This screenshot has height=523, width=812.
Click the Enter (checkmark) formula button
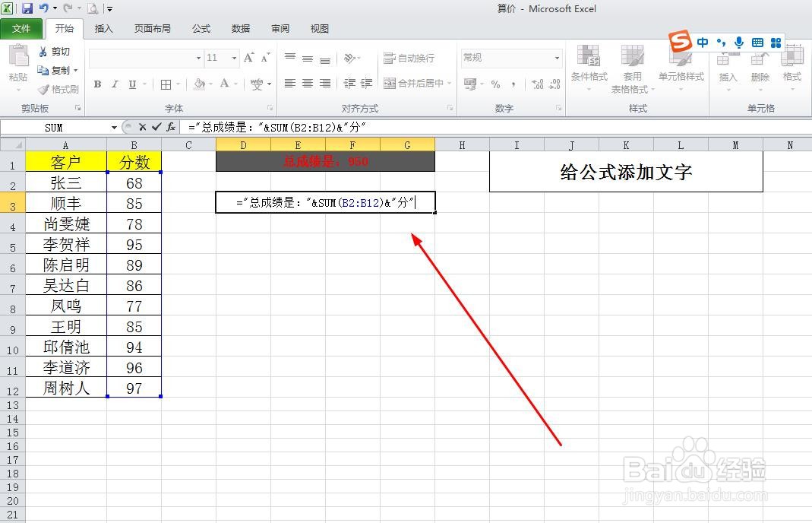point(156,127)
